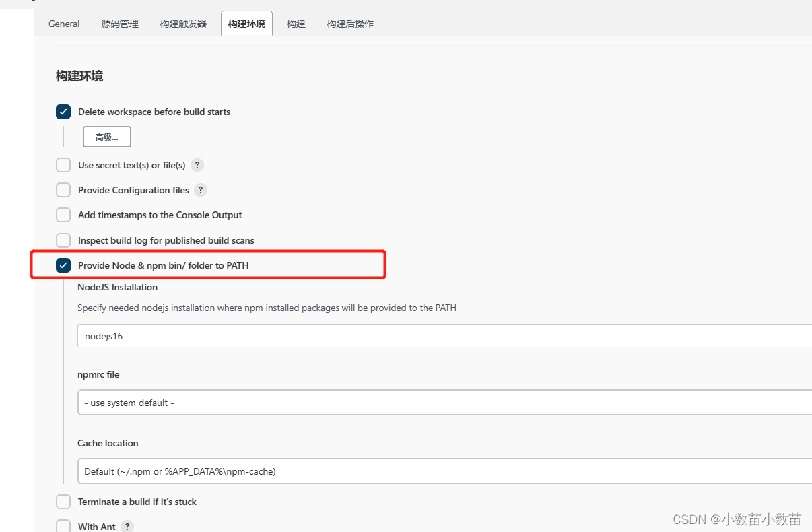
Task: Check the With Ant option
Action: [x=63, y=526]
